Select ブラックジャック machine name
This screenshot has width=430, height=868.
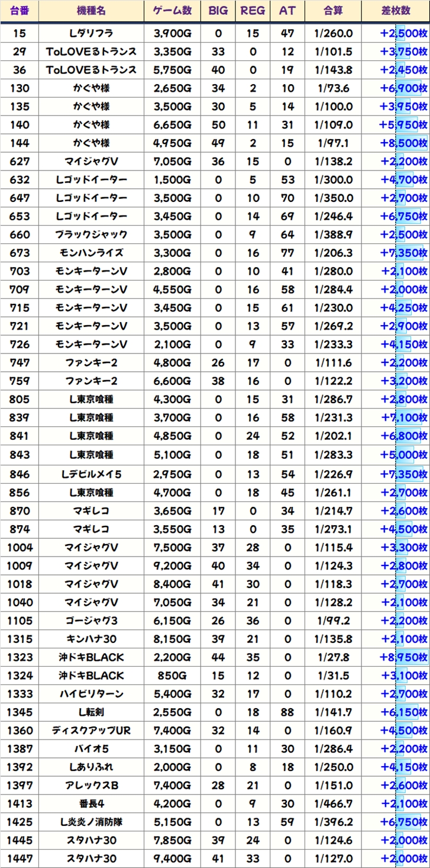click(x=91, y=235)
